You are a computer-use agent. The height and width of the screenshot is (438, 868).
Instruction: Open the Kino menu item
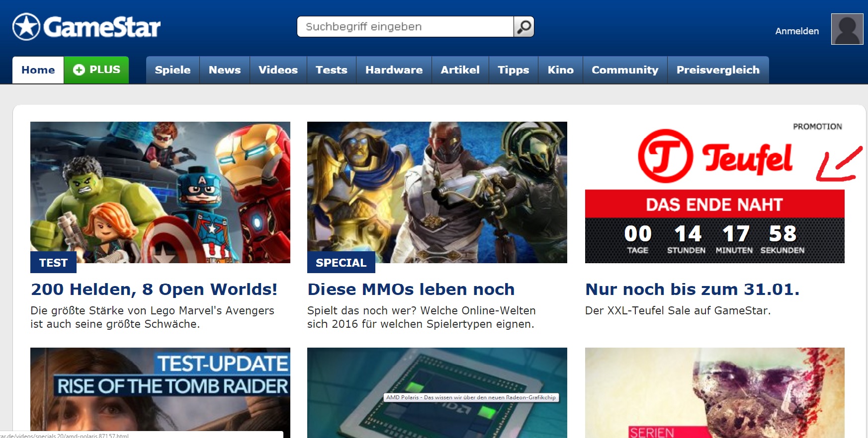560,70
